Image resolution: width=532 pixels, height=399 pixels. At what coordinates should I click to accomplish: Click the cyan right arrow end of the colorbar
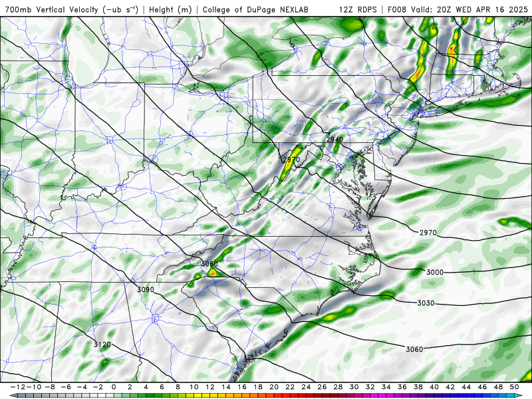519,396
